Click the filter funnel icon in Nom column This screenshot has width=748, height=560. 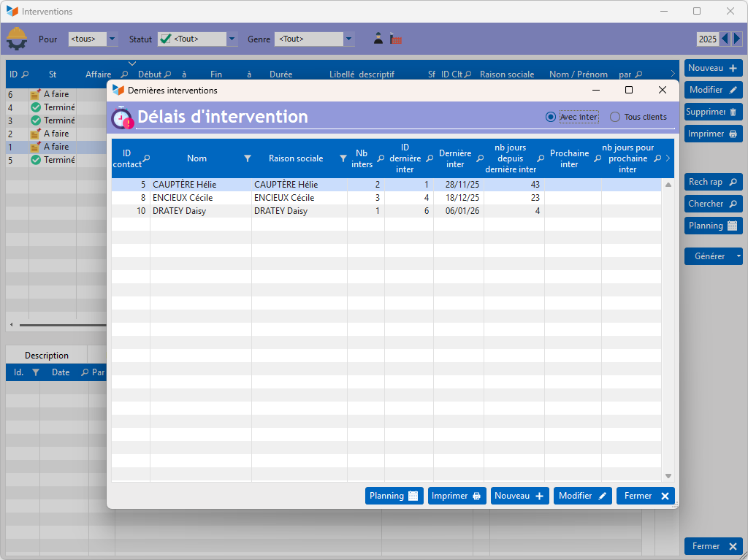click(x=248, y=158)
